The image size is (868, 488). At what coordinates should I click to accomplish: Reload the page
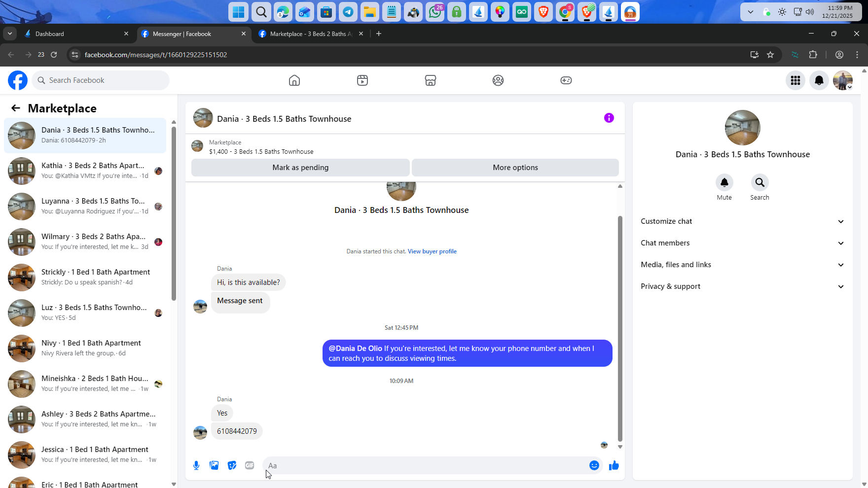(54, 55)
